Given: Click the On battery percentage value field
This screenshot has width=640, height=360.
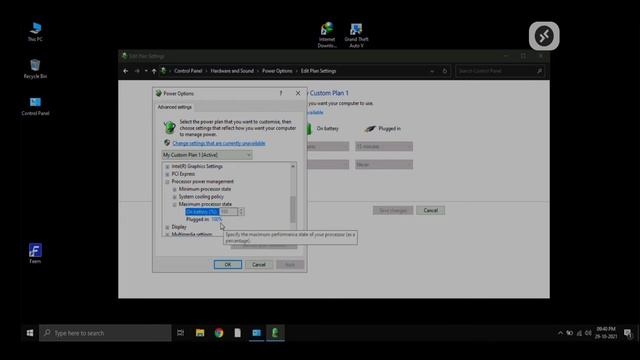Looking at the screenshot, I should point(229,211).
